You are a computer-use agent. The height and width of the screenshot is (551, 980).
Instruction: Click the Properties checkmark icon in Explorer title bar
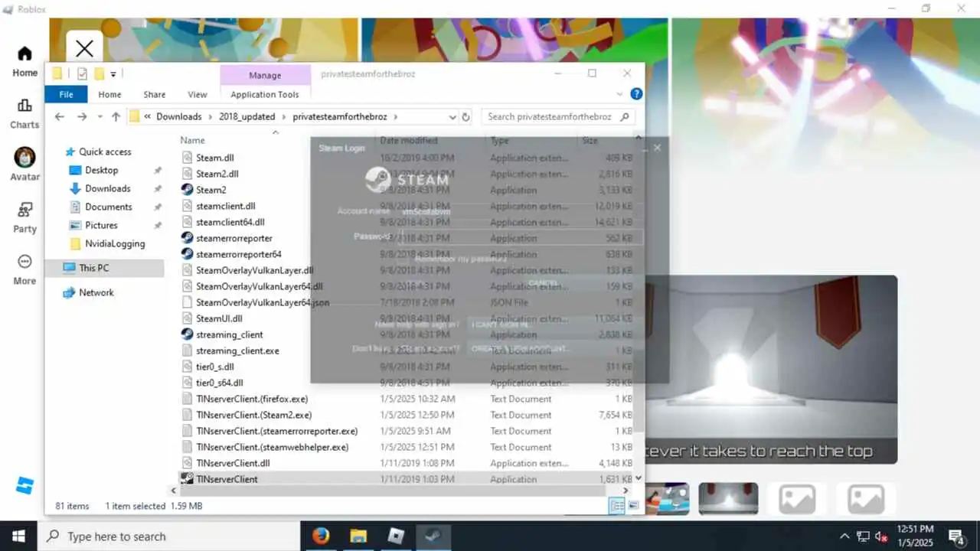(82, 73)
